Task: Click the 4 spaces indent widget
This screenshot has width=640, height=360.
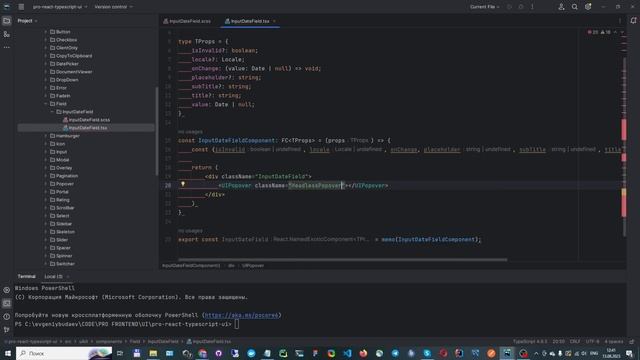Action: click(613, 341)
